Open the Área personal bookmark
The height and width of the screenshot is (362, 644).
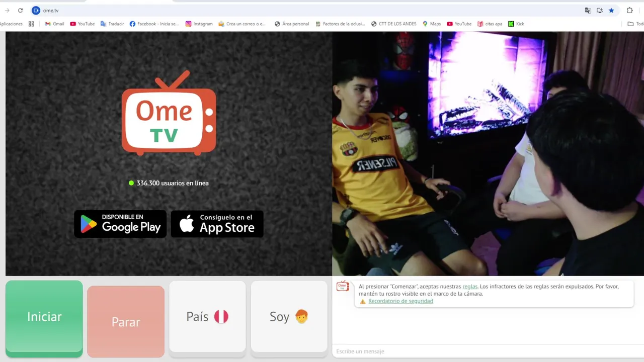(x=292, y=24)
